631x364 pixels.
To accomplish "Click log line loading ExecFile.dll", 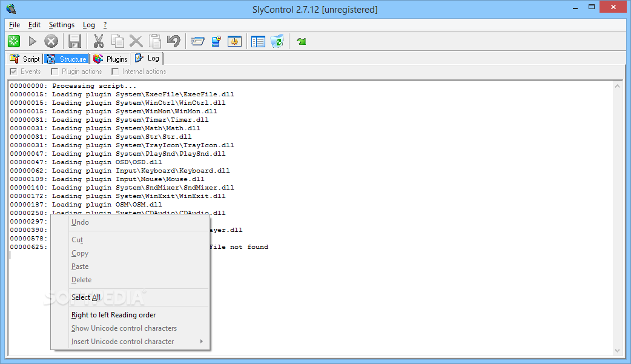I will click(122, 94).
